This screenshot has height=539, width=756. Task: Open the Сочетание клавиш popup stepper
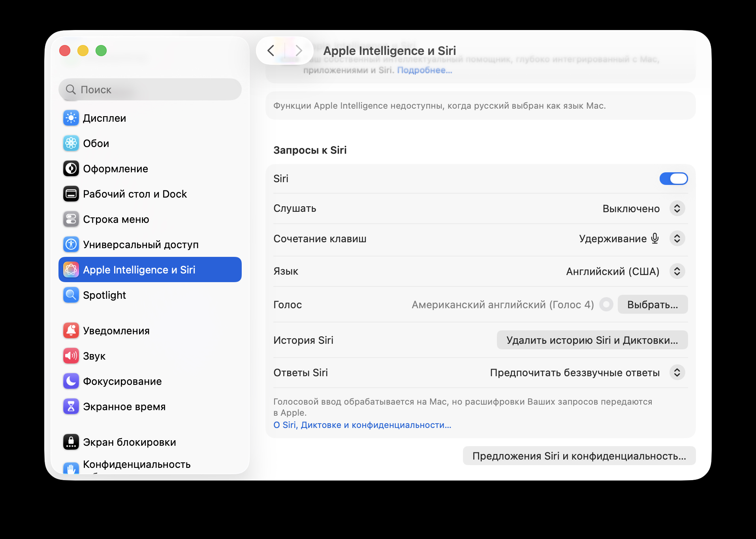(x=677, y=238)
